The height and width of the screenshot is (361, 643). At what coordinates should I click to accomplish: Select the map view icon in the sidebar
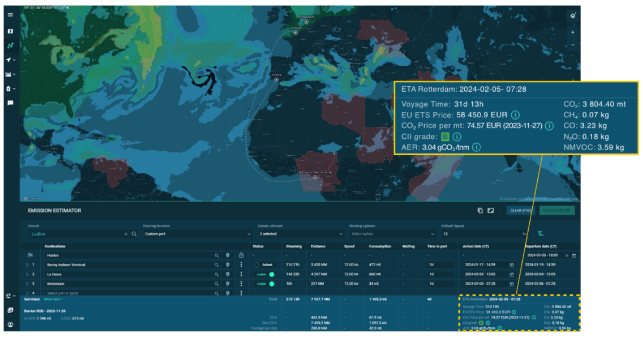point(10,31)
